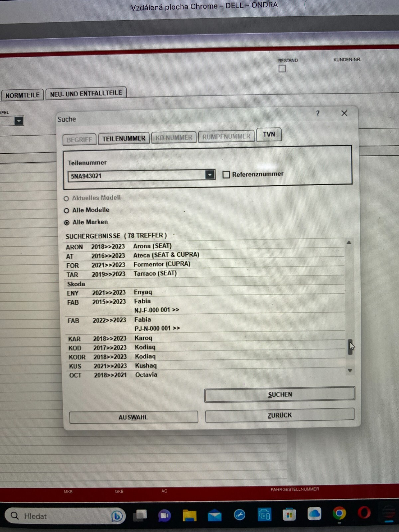Image resolution: width=399 pixels, height=532 pixels.
Task: Open File Explorer folder icon
Action: 190,515
